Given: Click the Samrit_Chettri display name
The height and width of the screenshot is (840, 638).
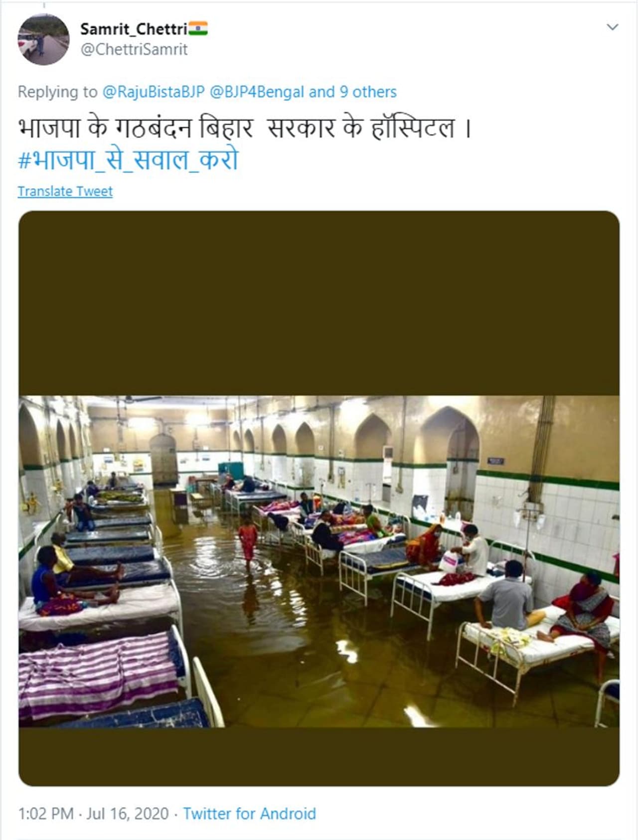Looking at the screenshot, I should coord(134,29).
